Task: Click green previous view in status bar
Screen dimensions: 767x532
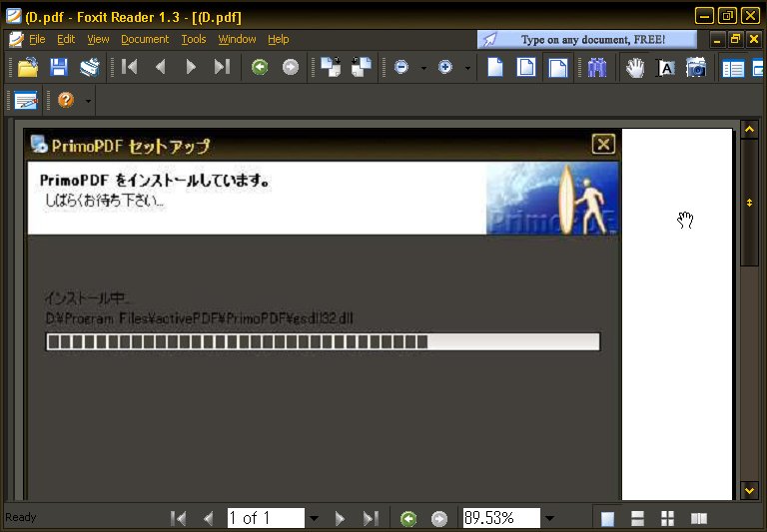Action: 408,519
